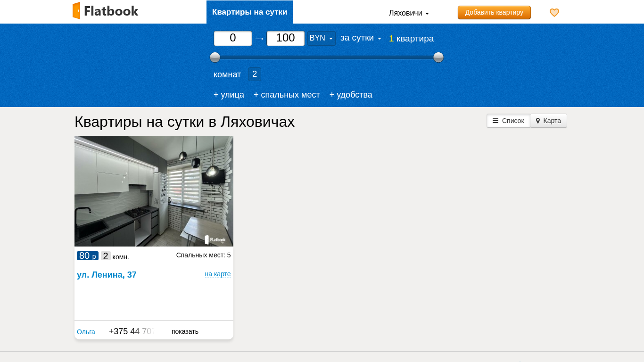Open Квартиры на сутки tab
The image size is (644, 362).
click(x=249, y=12)
